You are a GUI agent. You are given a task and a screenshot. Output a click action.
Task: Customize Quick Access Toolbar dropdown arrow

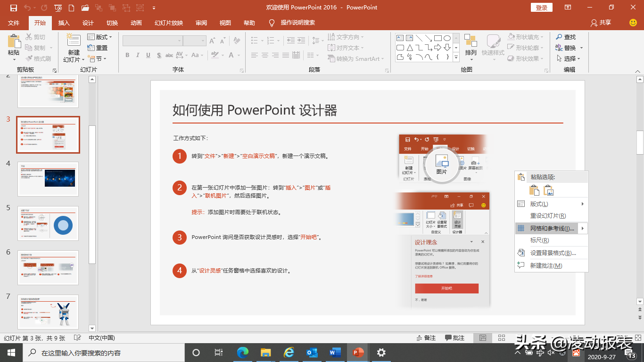[x=154, y=8]
